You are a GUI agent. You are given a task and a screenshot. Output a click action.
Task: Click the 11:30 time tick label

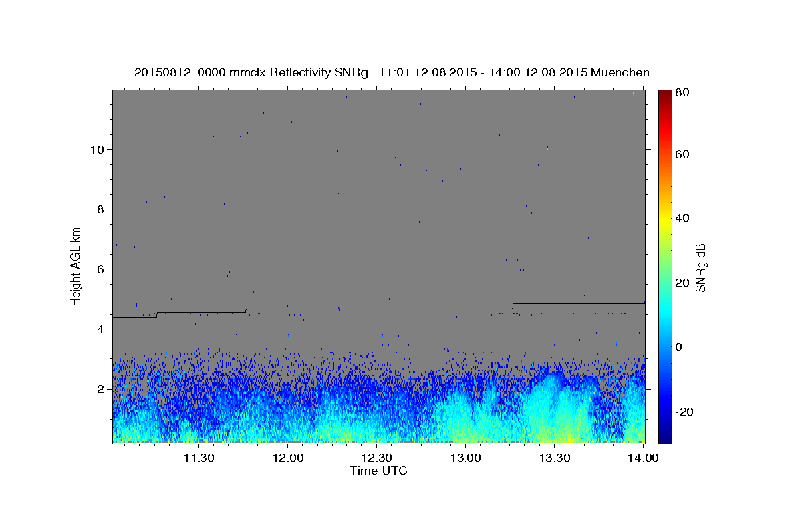[199, 458]
